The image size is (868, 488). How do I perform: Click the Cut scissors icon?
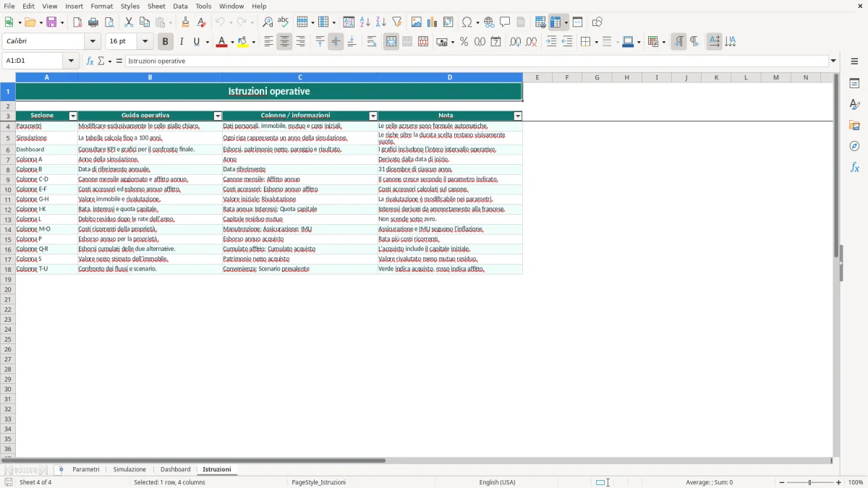click(x=129, y=22)
